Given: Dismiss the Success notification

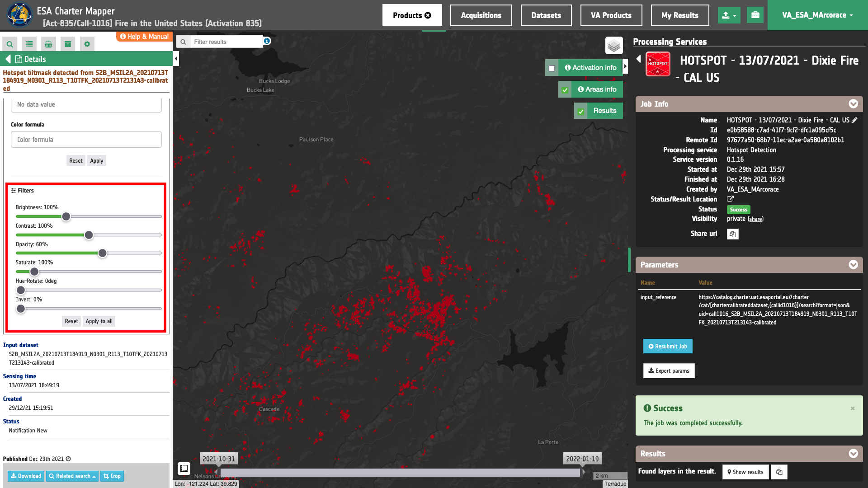Looking at the screenshot, I should point(853,408).
